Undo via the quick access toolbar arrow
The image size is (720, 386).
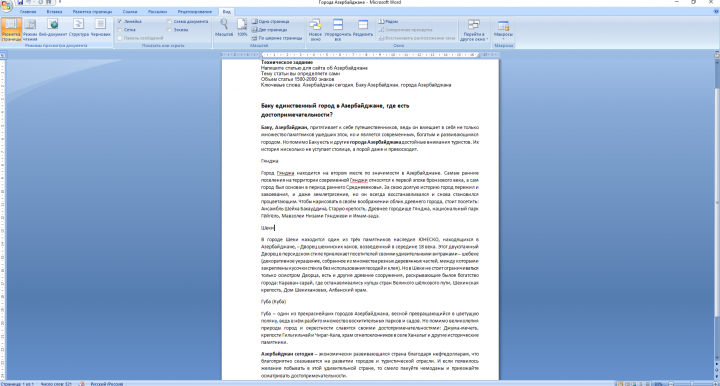click(x=28, y=2)
